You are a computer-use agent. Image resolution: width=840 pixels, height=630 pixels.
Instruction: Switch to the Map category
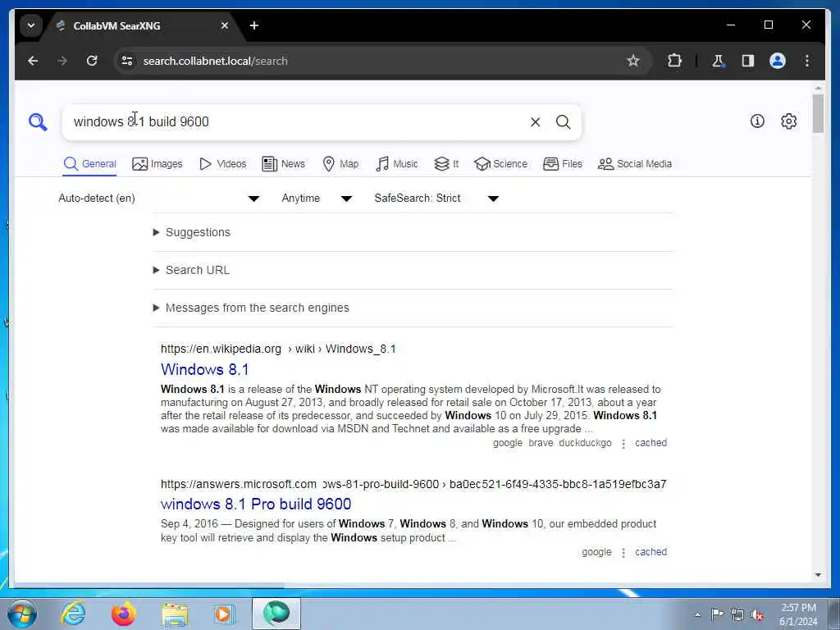click(x=340, y=164)
